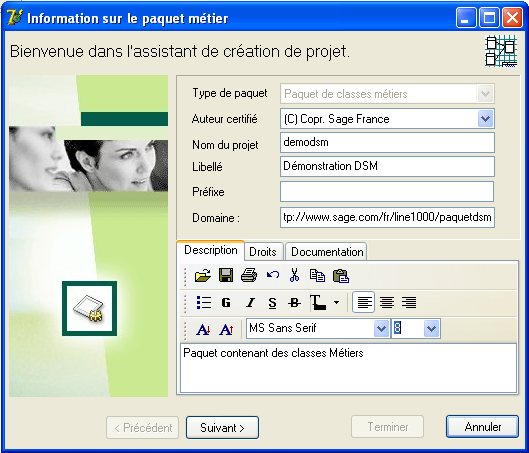This screenshot has width=529, height=453.
Task: Apply bold (G) formatting
Action: 226,303
